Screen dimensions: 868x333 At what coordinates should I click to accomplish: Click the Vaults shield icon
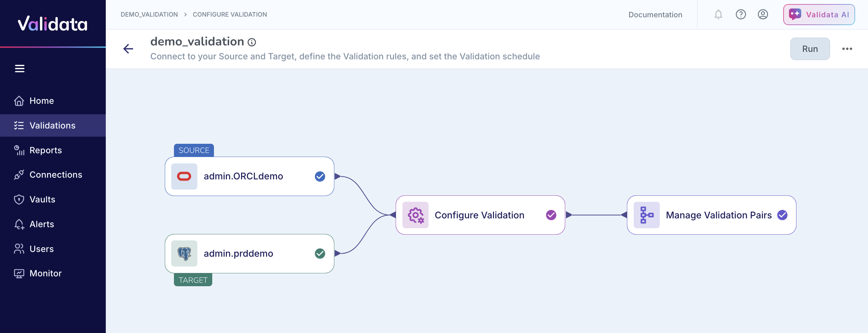click(19, 199)
